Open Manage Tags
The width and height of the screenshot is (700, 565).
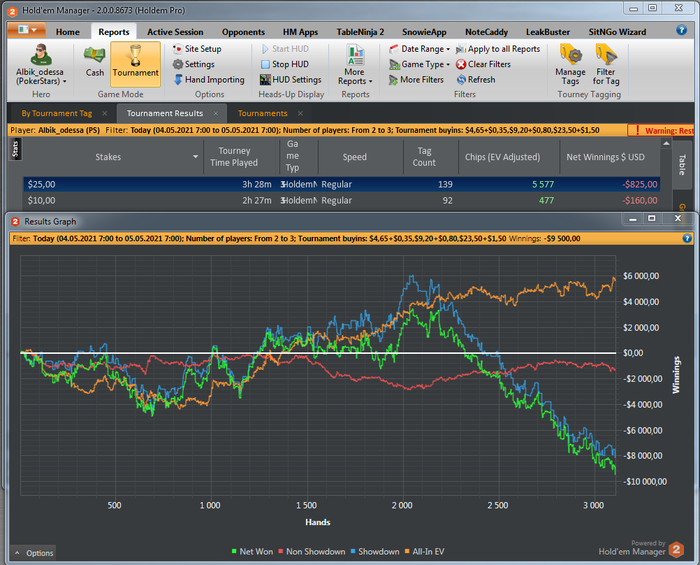pos(570,65)
